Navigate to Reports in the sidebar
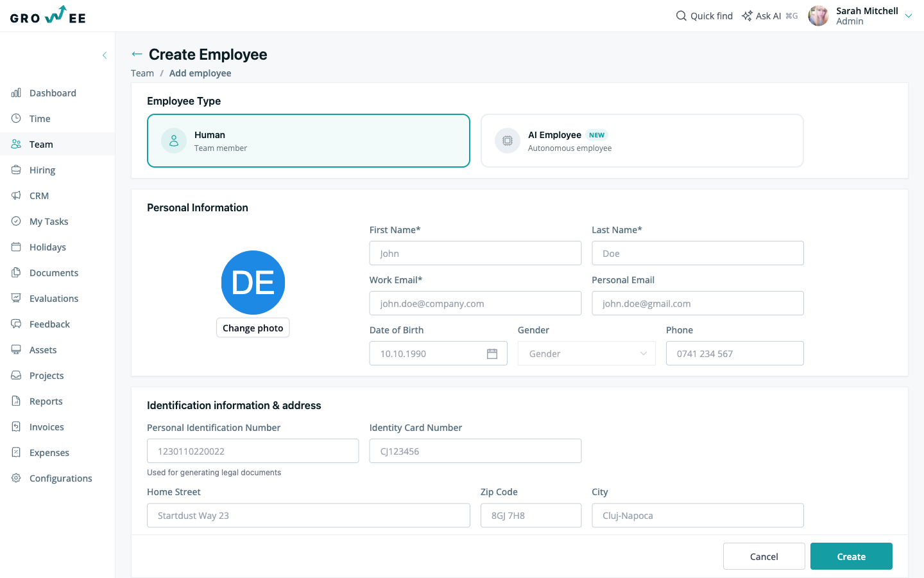 click(x=58, y=401)
